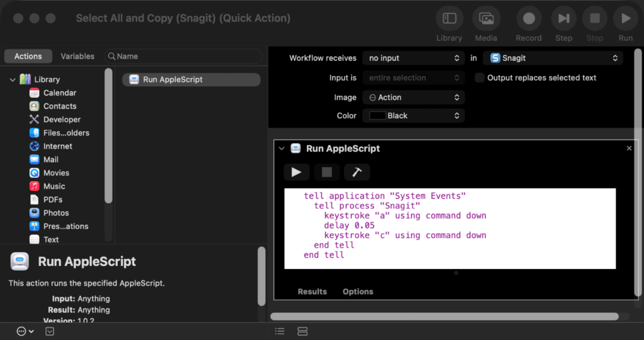Screen dimensions: 644x340
Task: Show the workflow log list view
Action: click(x=280, y=331)
